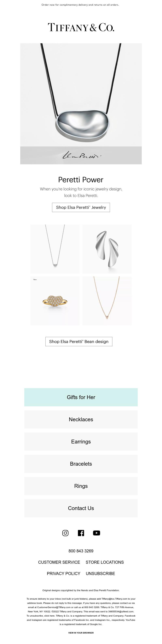Select the Earrings menu item
This screenshot has width=162, height=644.
(x=81, y=441)
